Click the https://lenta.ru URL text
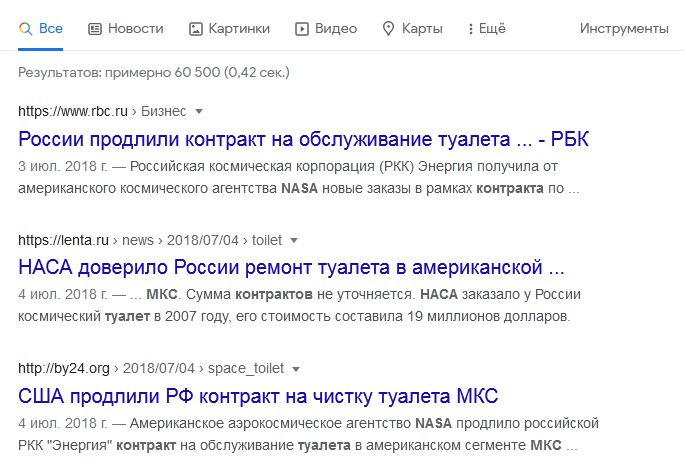The height and width of the screenshot is (469, 685). (x=63, y=240)
